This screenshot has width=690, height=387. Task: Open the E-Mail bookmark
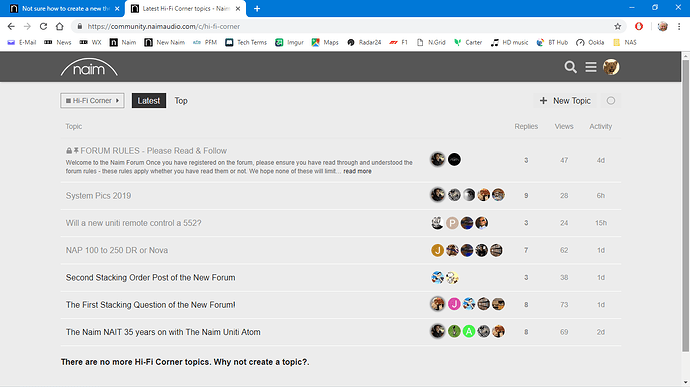click(22, 42)
